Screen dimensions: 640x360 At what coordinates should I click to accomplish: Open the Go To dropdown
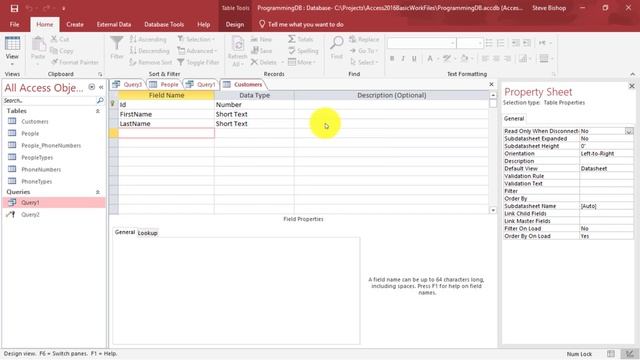(364, 51)
